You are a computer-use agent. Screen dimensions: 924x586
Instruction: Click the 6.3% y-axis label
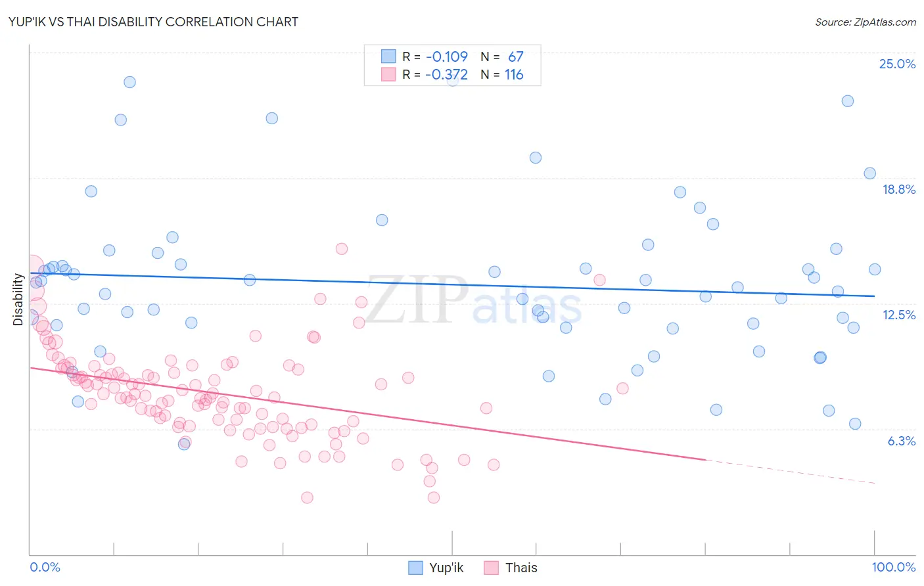901,441
